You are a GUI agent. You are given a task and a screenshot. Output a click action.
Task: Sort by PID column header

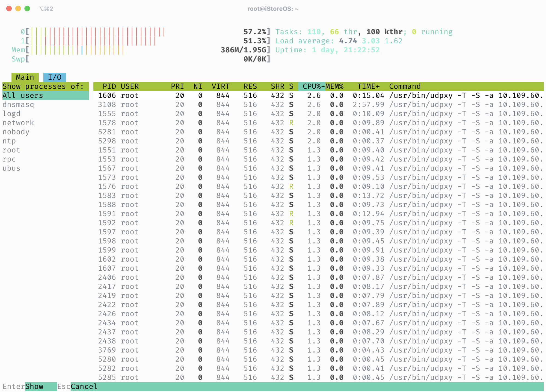(109, 86)
